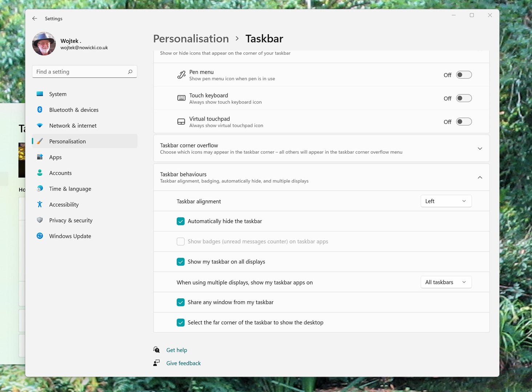Uncheck Select the far corner to show desktop
Viewport: 532px width, 392px height.
click(181, 323)
